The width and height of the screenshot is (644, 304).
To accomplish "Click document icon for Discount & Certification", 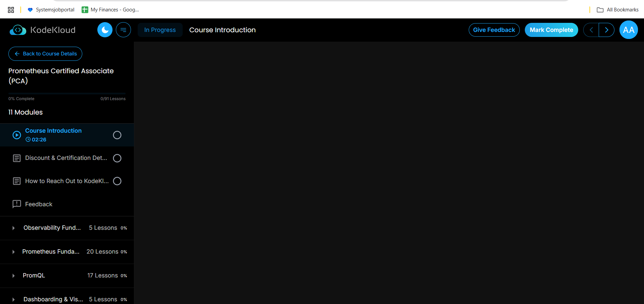I will [17, 158].
